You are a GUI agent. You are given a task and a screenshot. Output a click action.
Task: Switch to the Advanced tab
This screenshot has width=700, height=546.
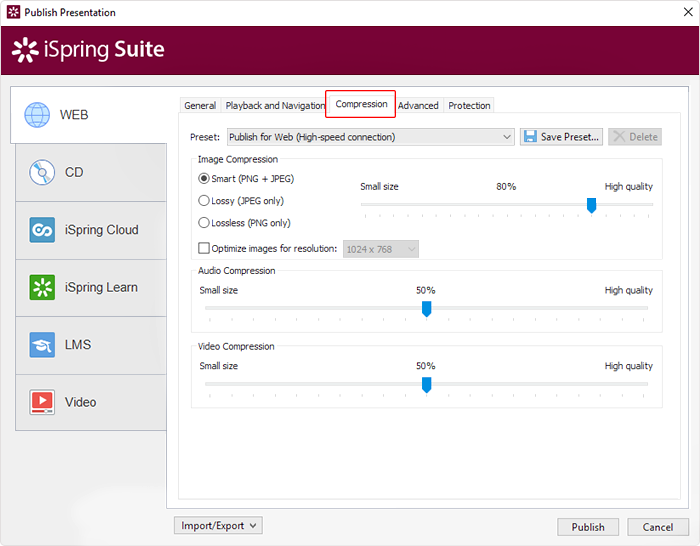click(418, 106)
